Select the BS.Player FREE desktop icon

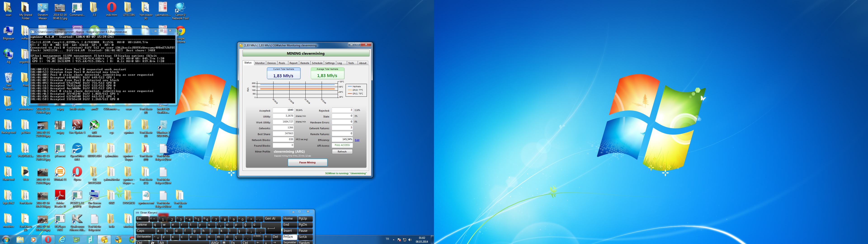pyautogui.click(x=60, y=223)
